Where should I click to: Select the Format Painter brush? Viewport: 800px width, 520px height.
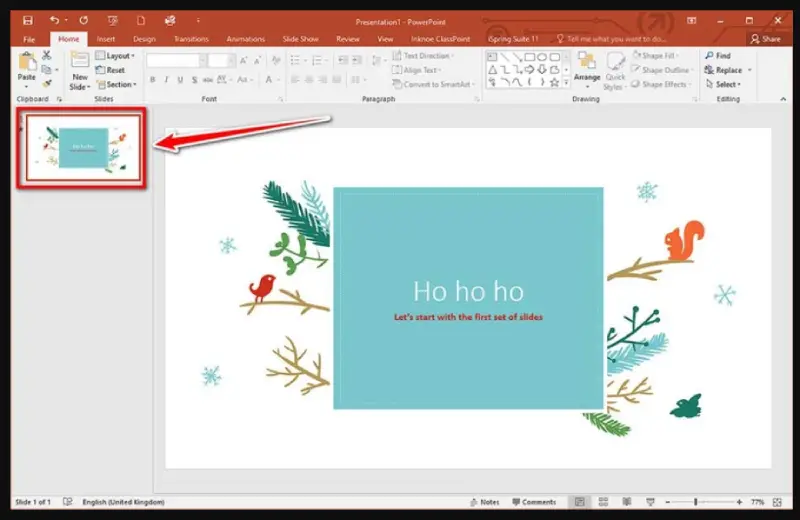click(x=47, y=83)
